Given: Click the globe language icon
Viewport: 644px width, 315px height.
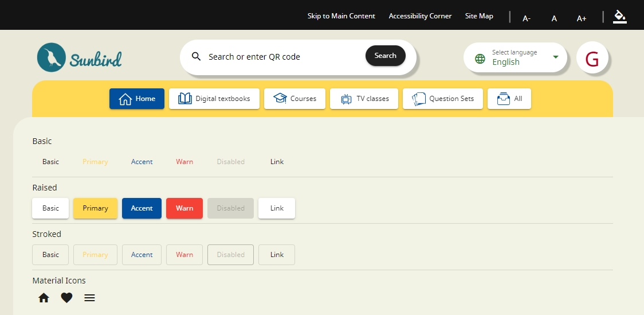Looking at the screenshot, I should [480, 59].
